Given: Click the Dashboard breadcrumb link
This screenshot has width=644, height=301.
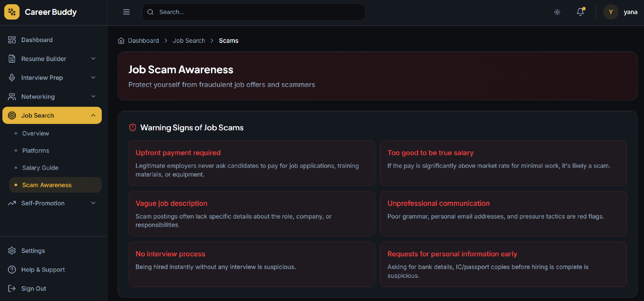Looking at the screenshot, I should tap(143, 41).
